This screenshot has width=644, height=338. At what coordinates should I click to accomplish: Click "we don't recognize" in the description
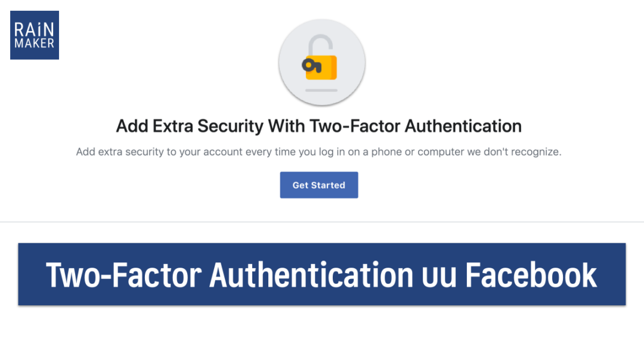point(515,152)
